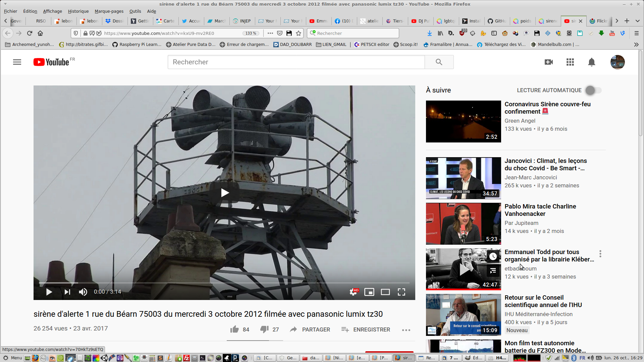
Task: Click the YouTube create video camera icon
Action: [549, 62]
